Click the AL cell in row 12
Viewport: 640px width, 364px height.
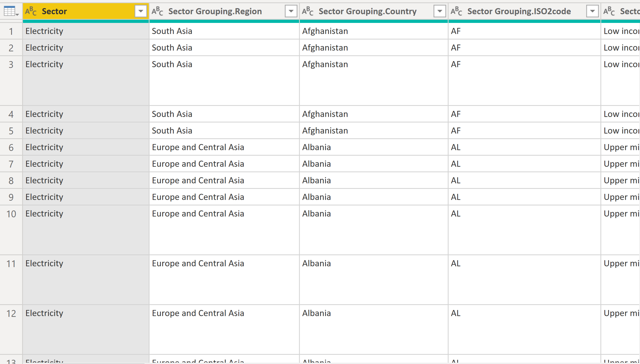pyautogui.click(x=524, y=329)
